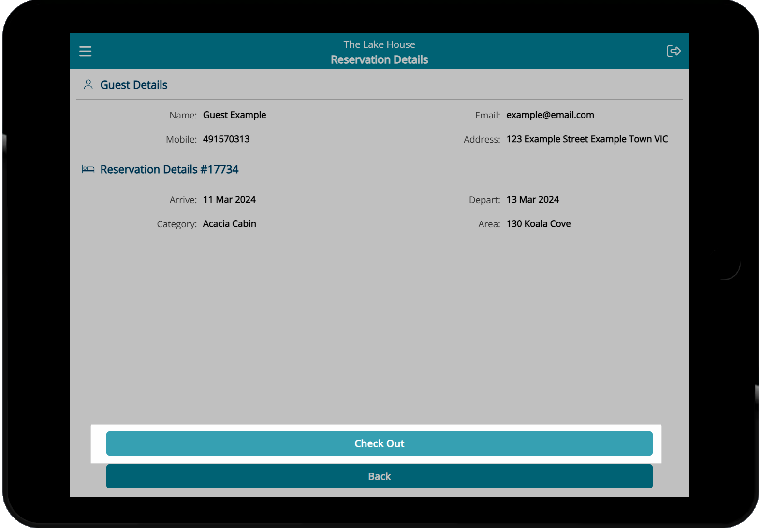Click the Guest Details person icon
761x532 pixels.
(88, 85)
